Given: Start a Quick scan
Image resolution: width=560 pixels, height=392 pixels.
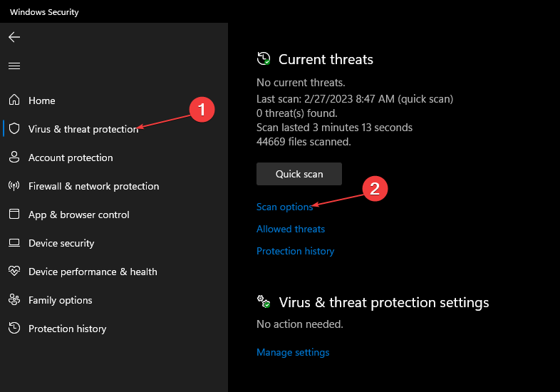Looking at the screenshot, I should [299, 174].
